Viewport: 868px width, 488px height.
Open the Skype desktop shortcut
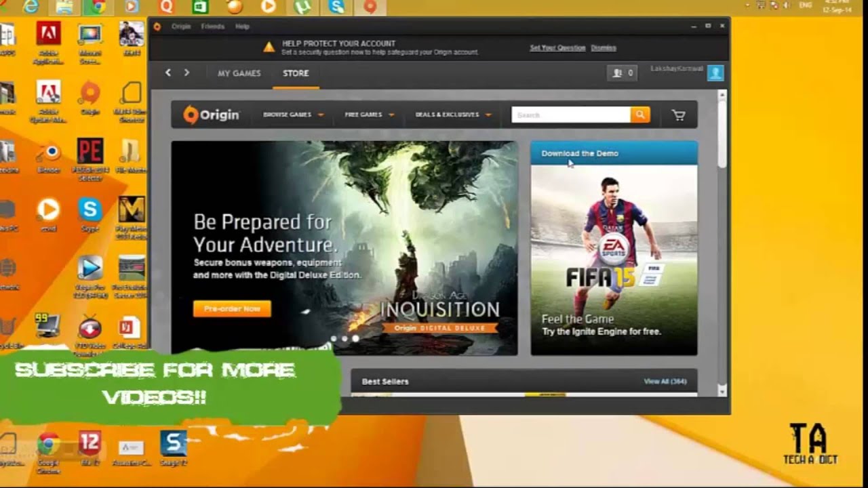tap(90, 214)
